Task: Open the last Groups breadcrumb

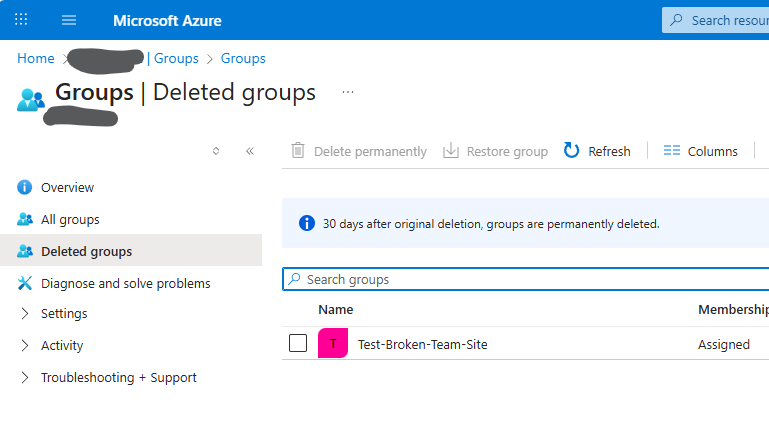Action: [x=243, y=58]
